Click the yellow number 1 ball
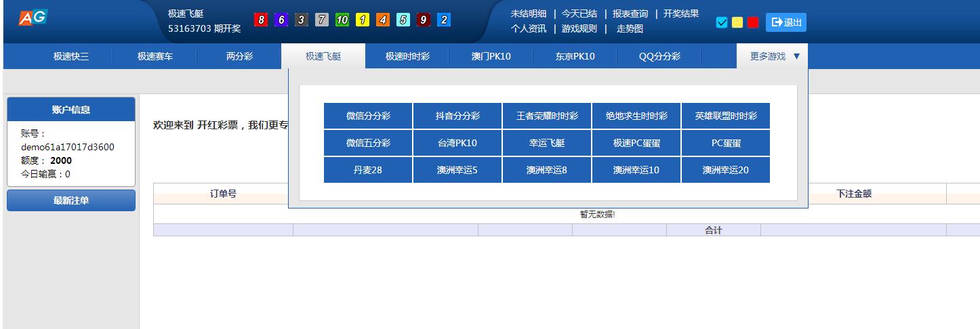Image resolution: width=980 pixels, height=329 pixels. tap(363, 20)
